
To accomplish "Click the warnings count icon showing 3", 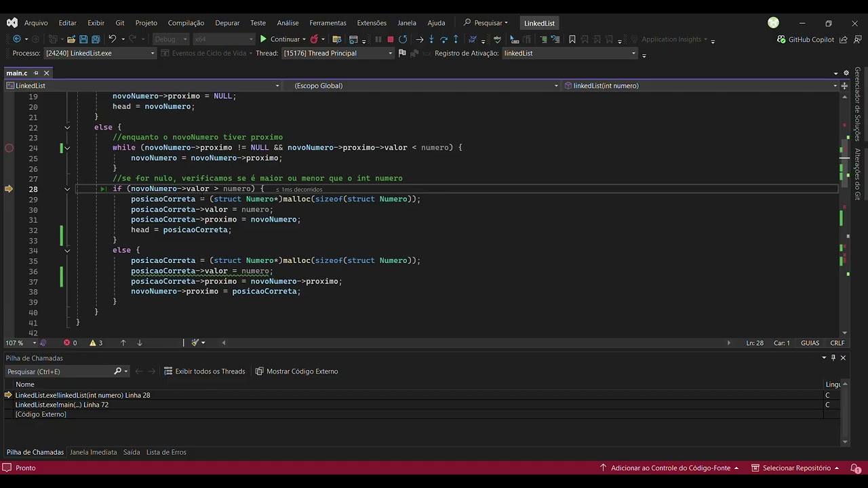I will tap(96, 343).
